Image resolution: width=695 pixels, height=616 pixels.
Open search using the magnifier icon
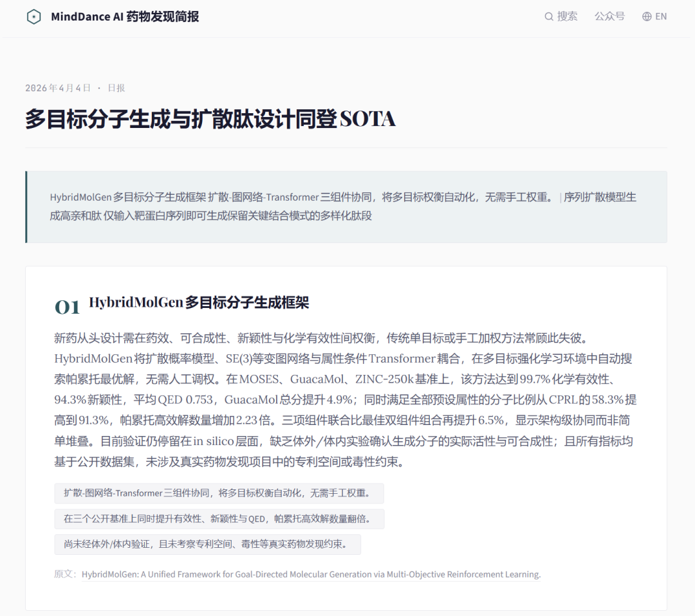pos(548,17)
